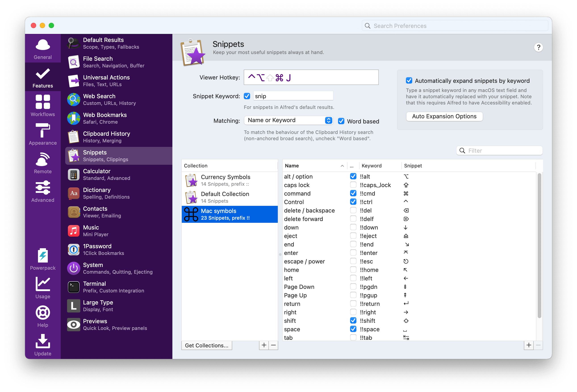Click the Get Collections button

207,345
